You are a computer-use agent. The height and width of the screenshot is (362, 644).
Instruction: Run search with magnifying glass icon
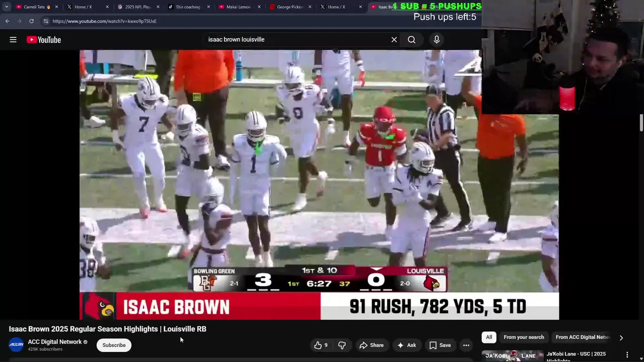click(412, 40)
